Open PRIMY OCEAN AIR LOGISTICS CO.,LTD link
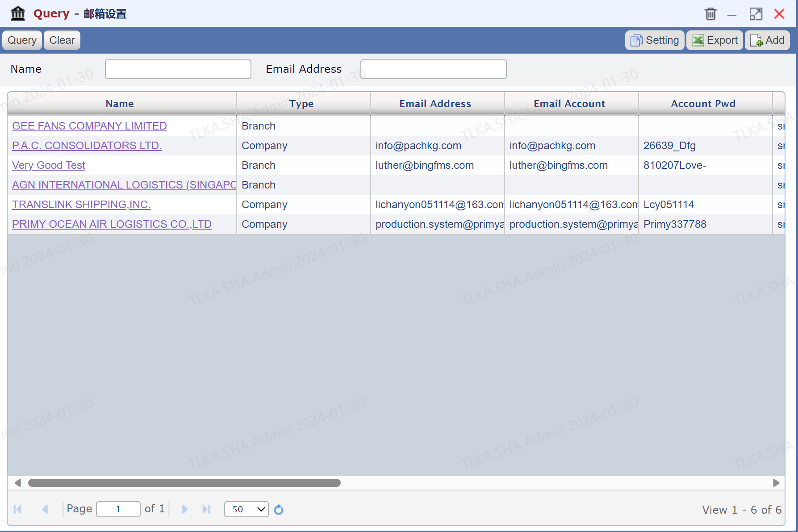Image resolution: width=798 pixels, height=532 pixels. pos(112,224)
